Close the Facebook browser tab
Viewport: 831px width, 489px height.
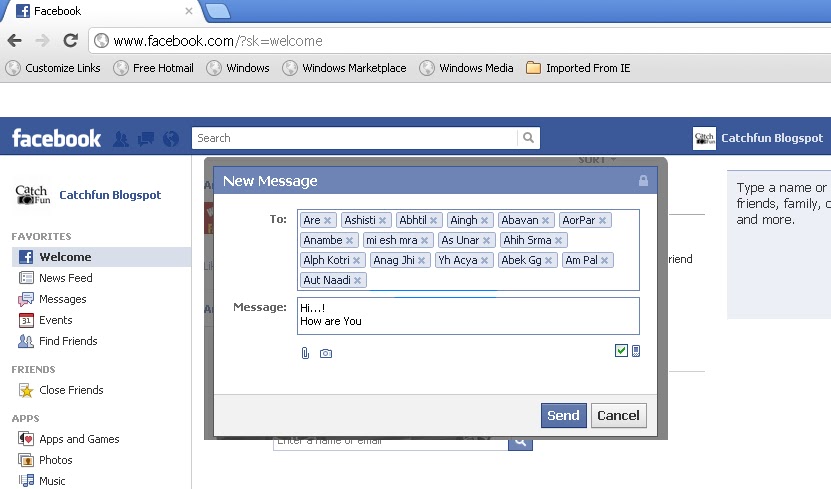point(189,11)
